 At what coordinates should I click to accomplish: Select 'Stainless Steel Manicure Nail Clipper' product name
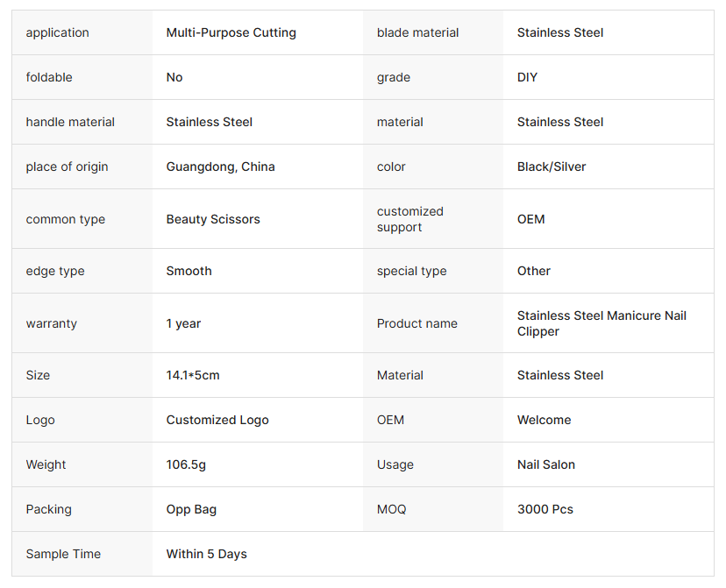tap(601, 323)
